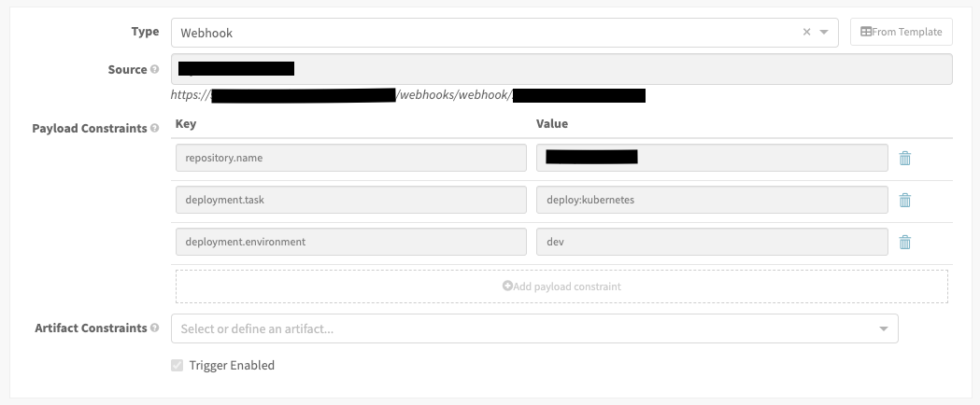The width and height of the screenshot is (980, 405).
Task: Delete the deployment.task payload constraint
Action: click(904, 200)
